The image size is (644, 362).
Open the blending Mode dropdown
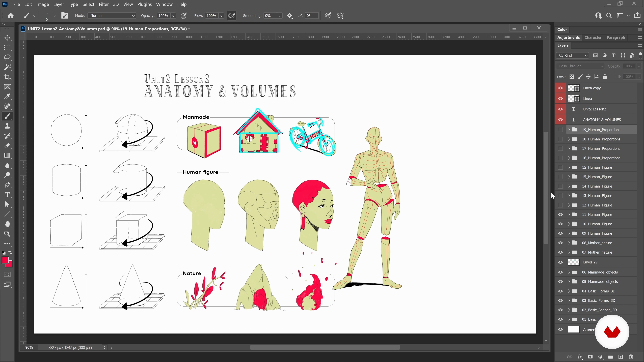coord(112,16)
